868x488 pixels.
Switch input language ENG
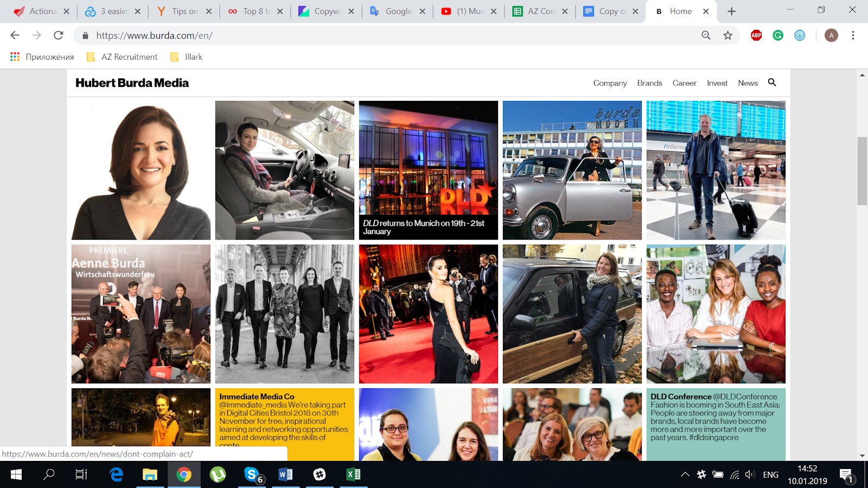[770, 474]
